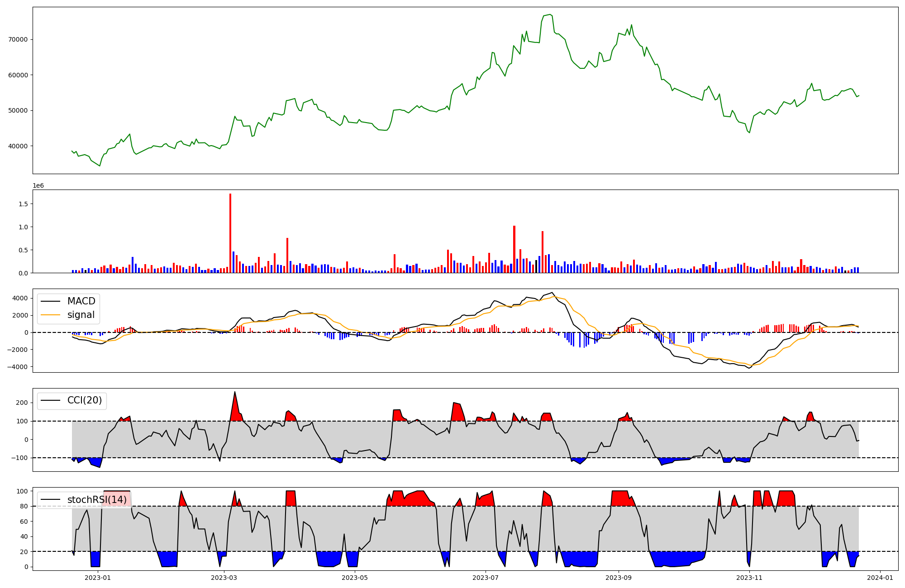The height and width of the screenshot is (588, 905).
Task: Click the 2023-07 x-axis tick label
Action: point(486,578)
